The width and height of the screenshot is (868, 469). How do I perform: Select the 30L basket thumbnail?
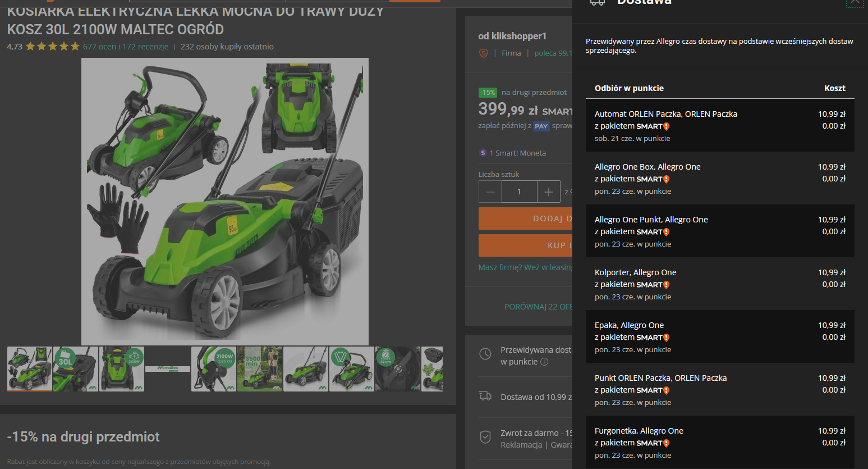76,369
